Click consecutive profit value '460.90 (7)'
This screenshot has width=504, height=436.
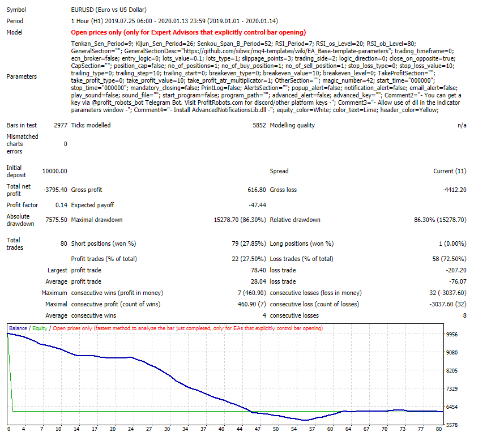[x=251, y=304]
